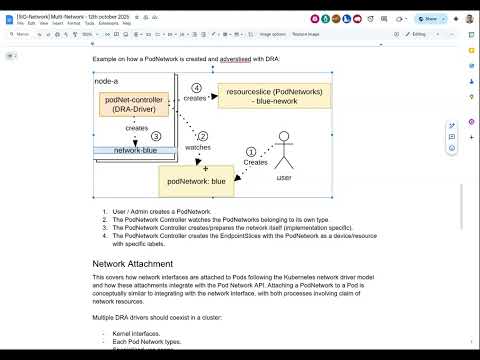Toggle spelling and grammar check
480x360 pixels.
coord(66,34)
